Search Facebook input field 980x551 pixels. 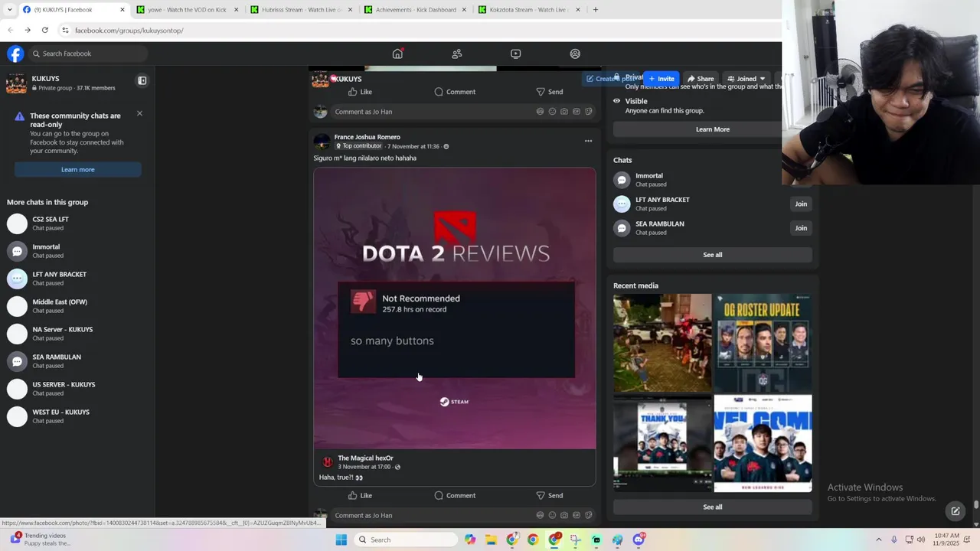(88, 54)
